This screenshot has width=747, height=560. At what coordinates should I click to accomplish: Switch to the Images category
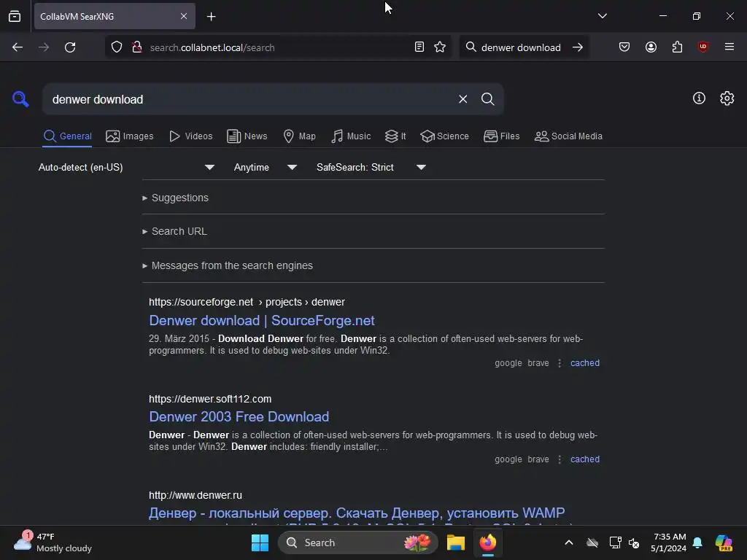(x=130, y=136)
